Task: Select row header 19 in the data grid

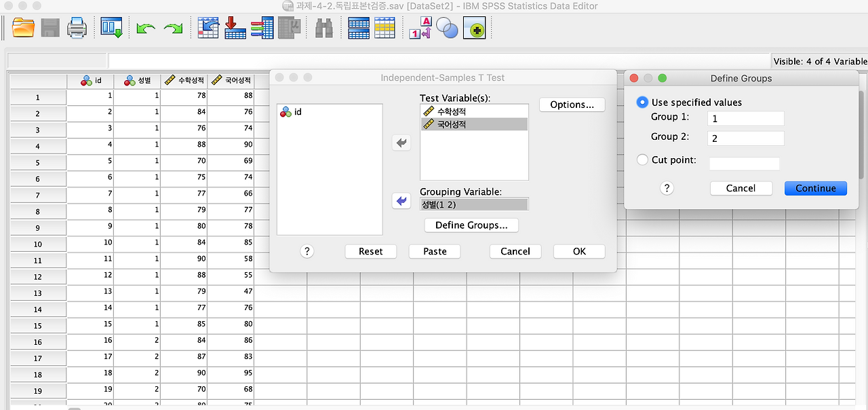Action: tap(38, 391)
